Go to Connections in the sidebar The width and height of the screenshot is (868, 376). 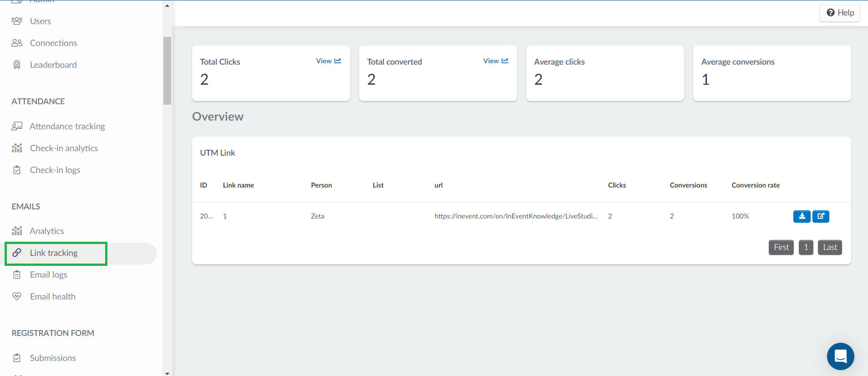(54, 43)
